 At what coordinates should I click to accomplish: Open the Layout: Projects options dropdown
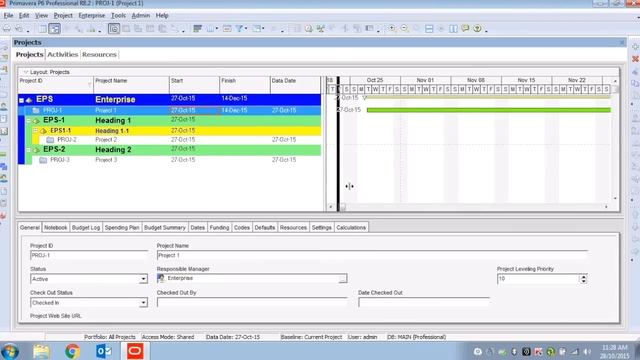pos(25,72)
